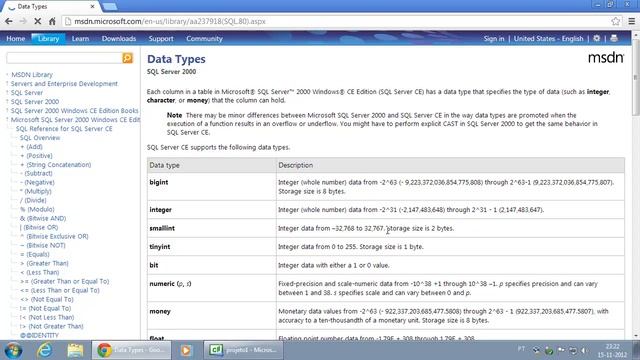
Task: Select Chrome Data Types taskbar button
Action: click(131, 350)
